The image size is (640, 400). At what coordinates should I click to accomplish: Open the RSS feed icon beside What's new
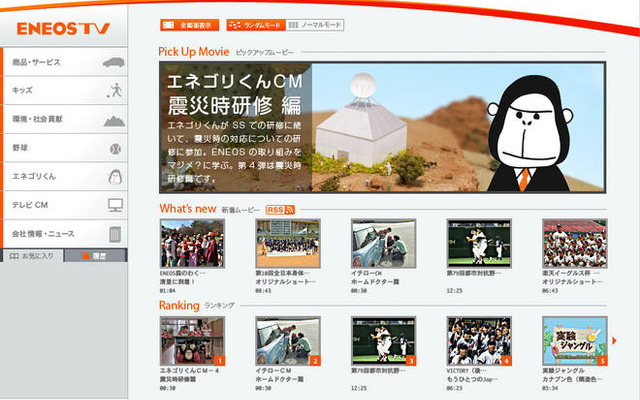(280, 210)
